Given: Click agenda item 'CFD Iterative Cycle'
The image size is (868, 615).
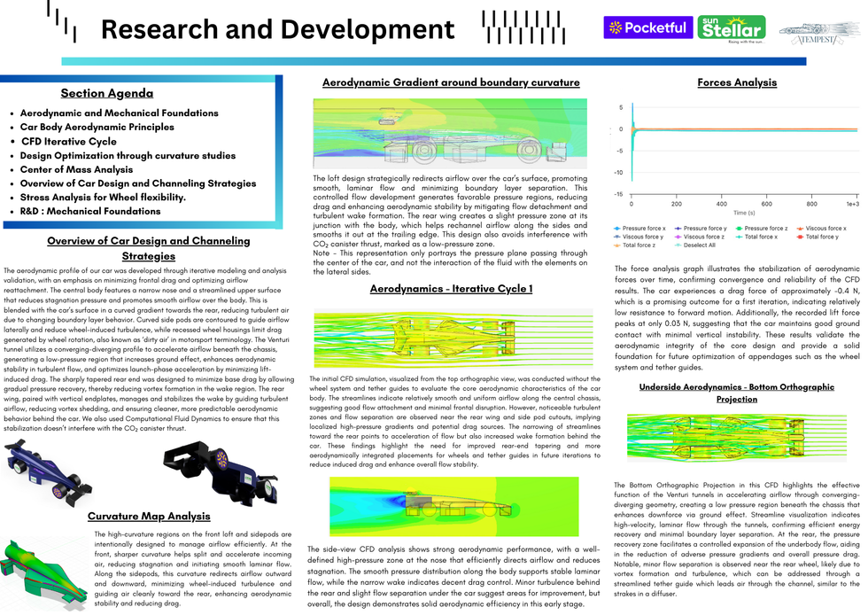Looking at the screenshot, I should 69,141.
